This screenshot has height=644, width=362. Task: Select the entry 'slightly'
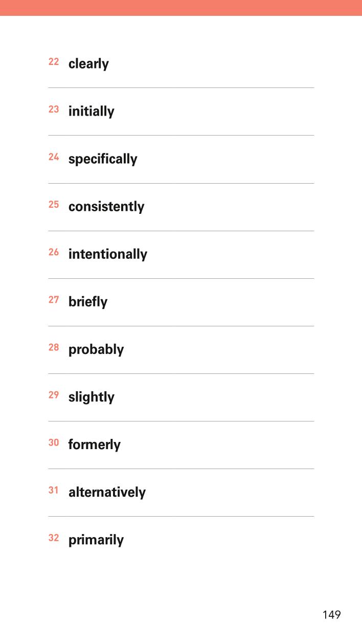pos(92,397)
